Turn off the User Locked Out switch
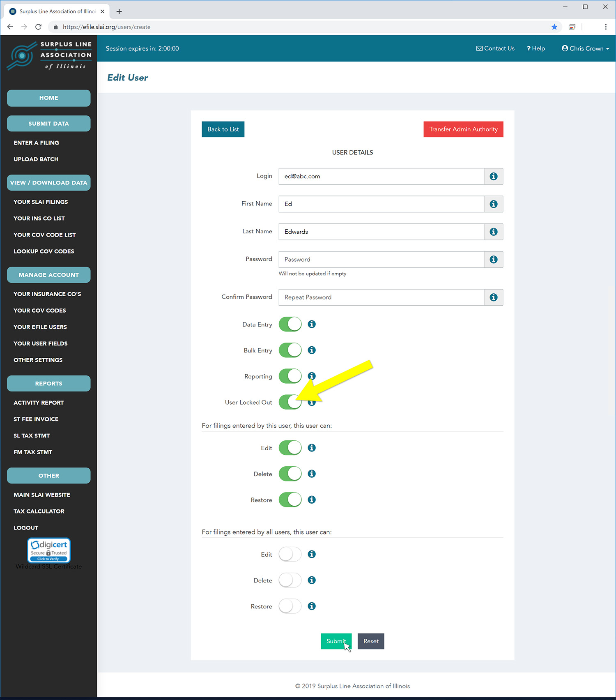This screenshot has width=616, height=700. click(289, 402)
